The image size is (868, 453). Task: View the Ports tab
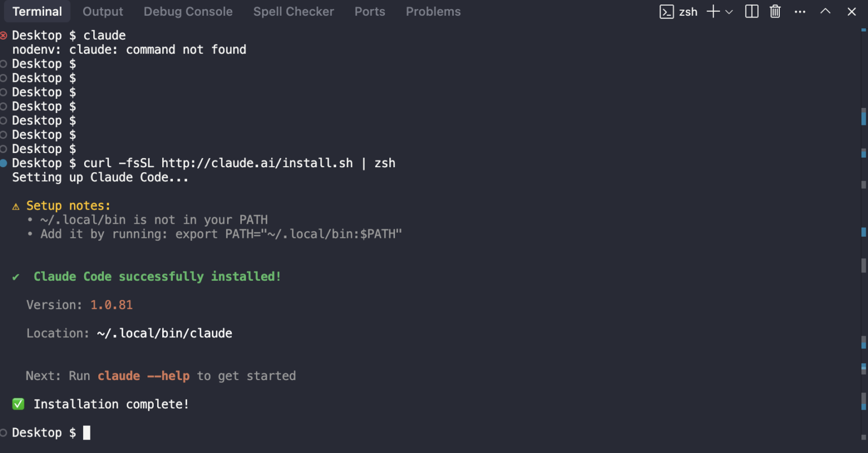click(370, 11)
